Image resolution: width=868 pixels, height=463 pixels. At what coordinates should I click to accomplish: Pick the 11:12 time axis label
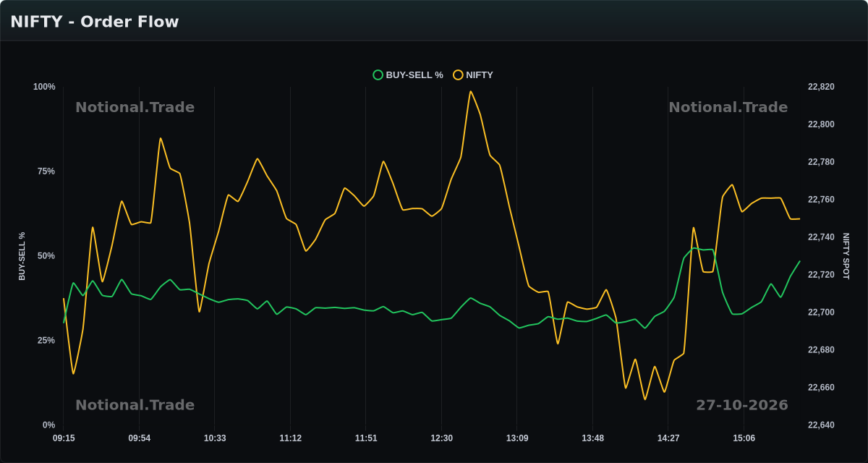click(x=290, y=438)
